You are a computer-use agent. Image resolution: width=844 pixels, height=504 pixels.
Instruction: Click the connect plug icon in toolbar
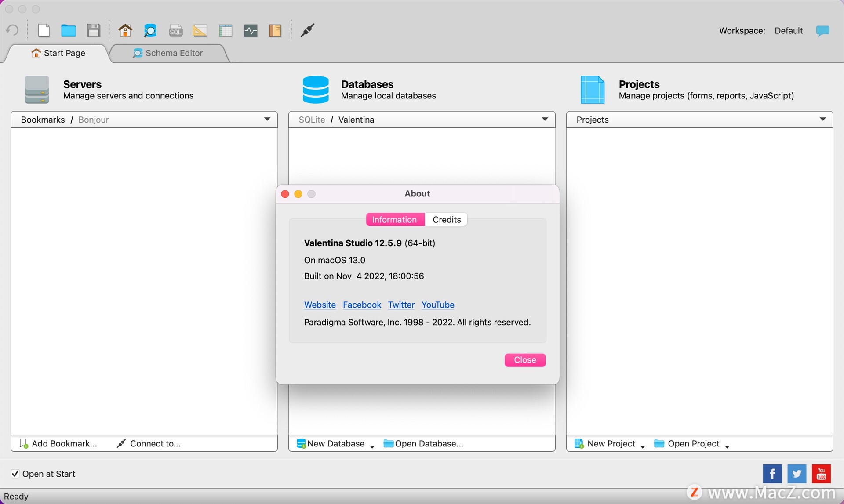point(307,30)
